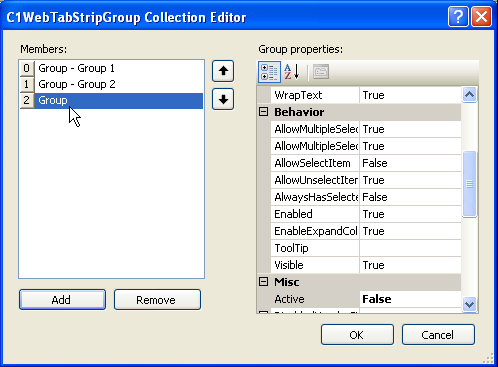Select the highlighted 'Group' member

[x=119, y=100]
